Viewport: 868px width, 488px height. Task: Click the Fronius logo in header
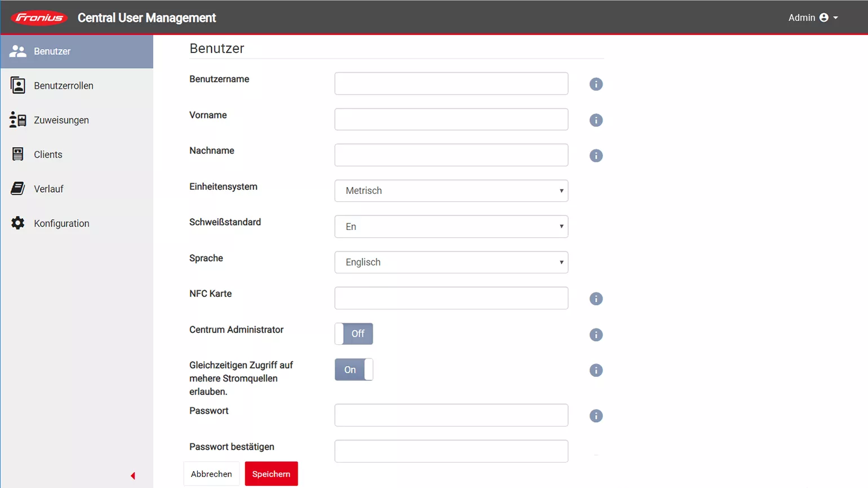tap(39, 18)
